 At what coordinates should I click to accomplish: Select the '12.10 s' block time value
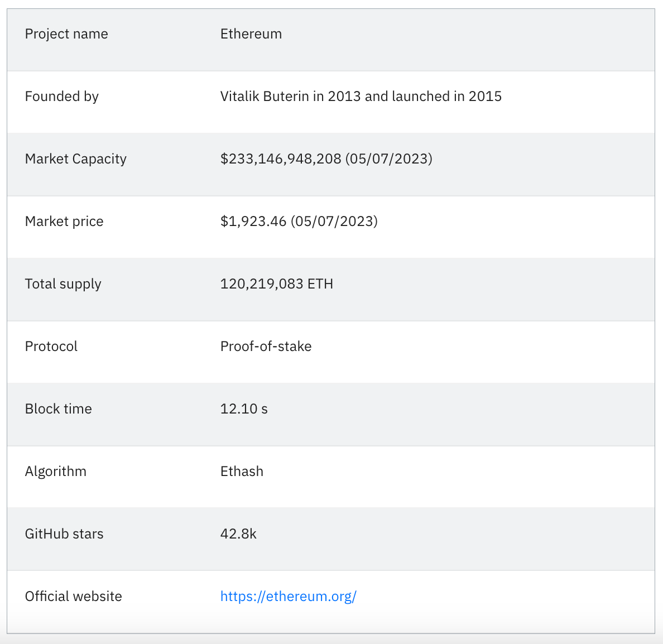click(x=244, y=409)
